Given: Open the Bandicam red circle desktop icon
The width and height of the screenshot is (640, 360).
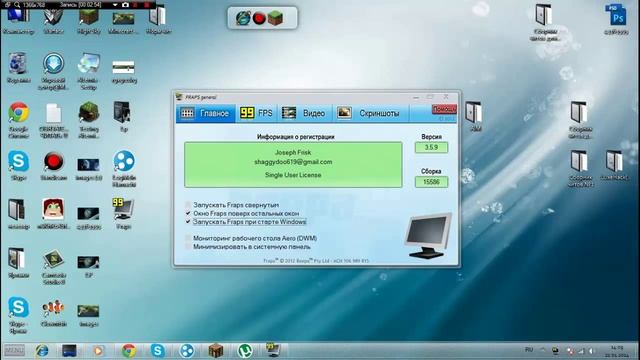Looking at the screenshot, I should click(53, 161).
